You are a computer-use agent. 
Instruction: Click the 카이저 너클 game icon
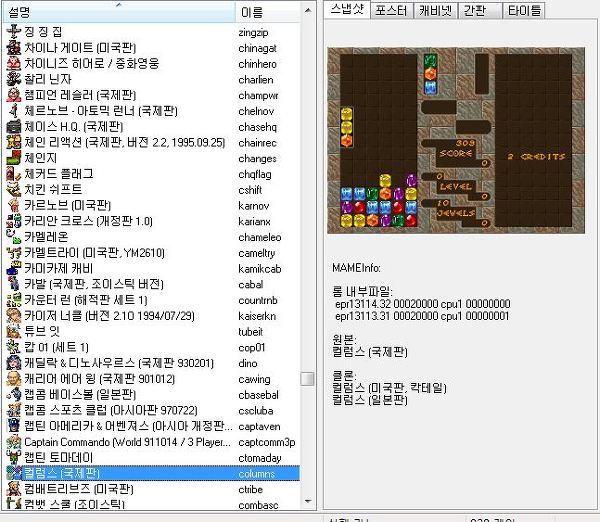point(14,316)
